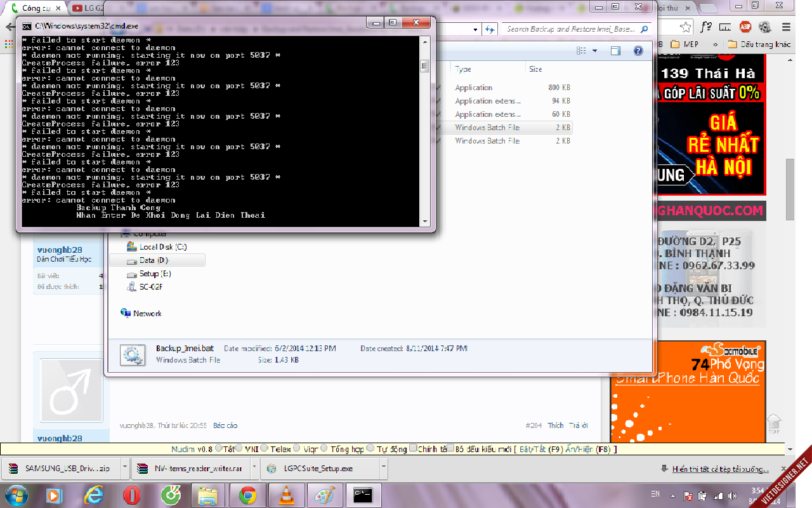Toggle the Explorer preview pane
This screenshot has height=508, width=812.
615,51
